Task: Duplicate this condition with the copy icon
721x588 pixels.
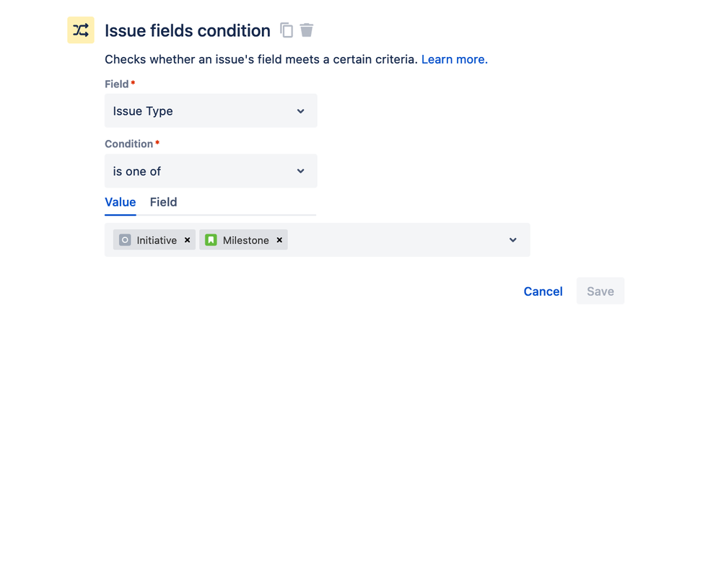Action: pyautogui.click(x=287, y=30)
